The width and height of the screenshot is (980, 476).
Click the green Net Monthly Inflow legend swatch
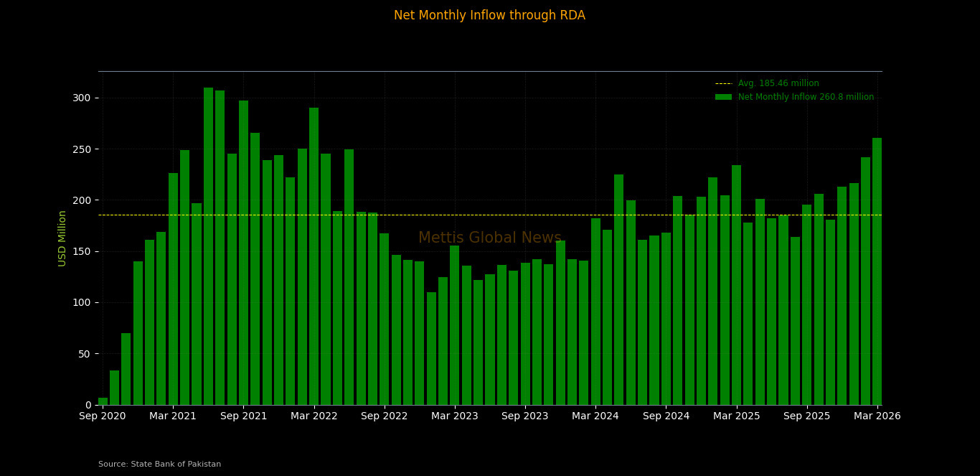(723, 97)
